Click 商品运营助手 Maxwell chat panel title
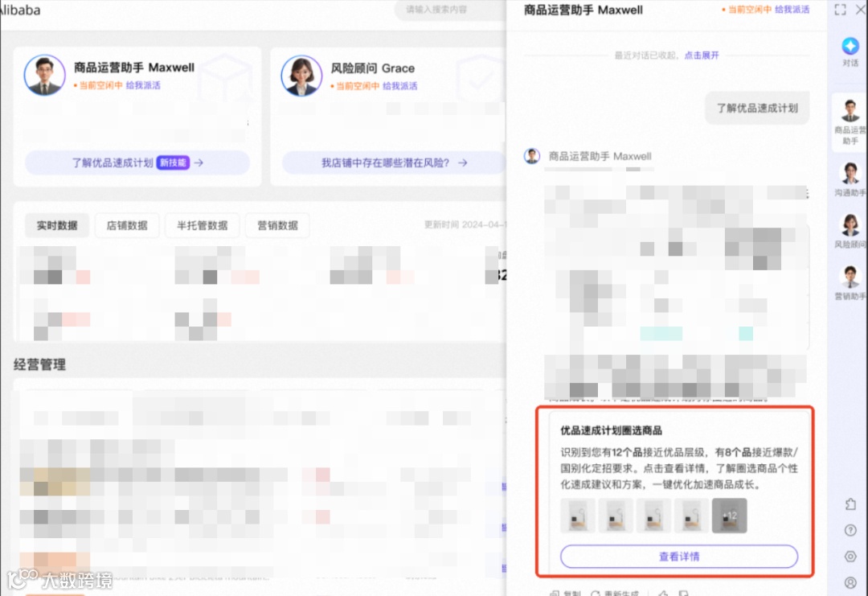 point(583,10)
